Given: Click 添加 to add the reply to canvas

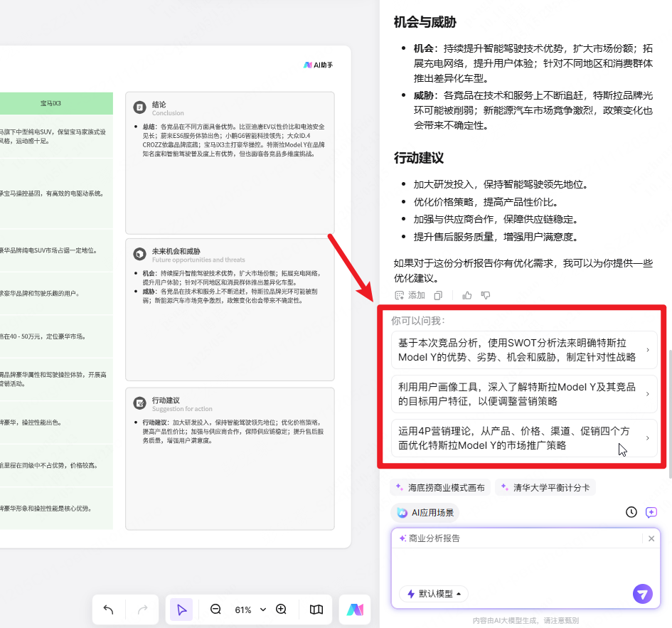Looking at the screenshot, I should point(410,295).
